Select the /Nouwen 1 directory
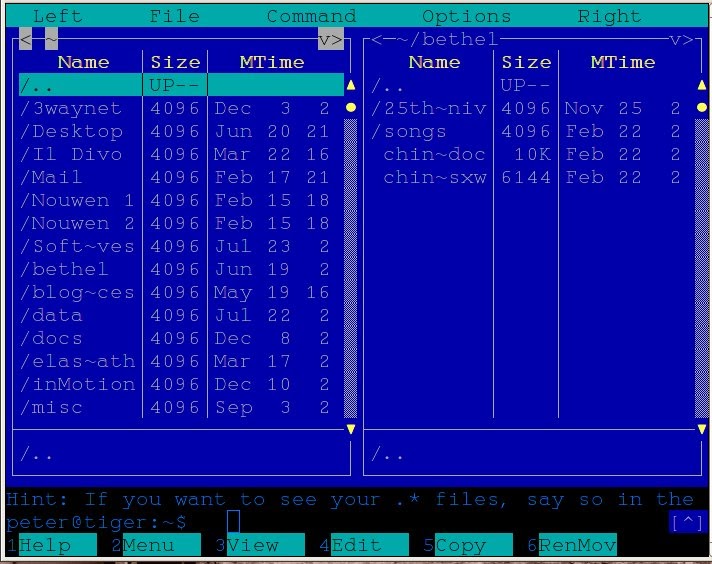This screenshot has width=712, height=564. [181, 200]
